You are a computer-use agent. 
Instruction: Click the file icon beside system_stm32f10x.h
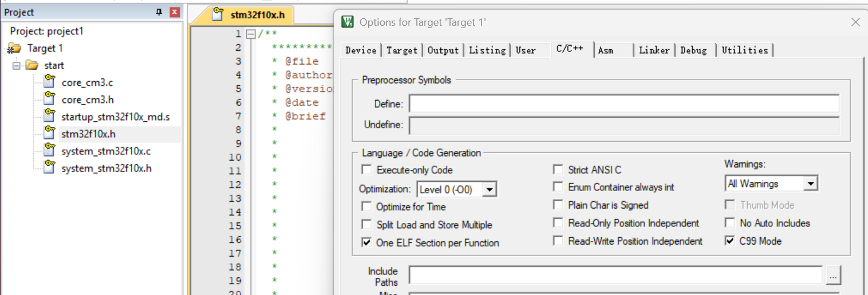(x=50, y=168)
